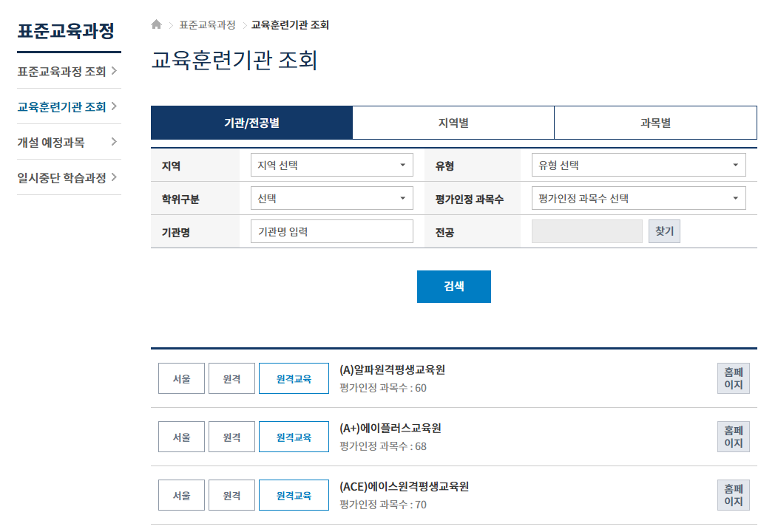Open 홈페이지 for (A+)에이플러스교육원
The image size is (778, 532).
pyautogui.click(x=734, y=437)
